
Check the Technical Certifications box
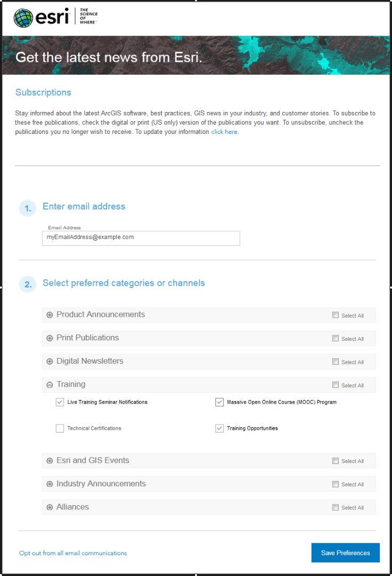(x=60, y=428)
